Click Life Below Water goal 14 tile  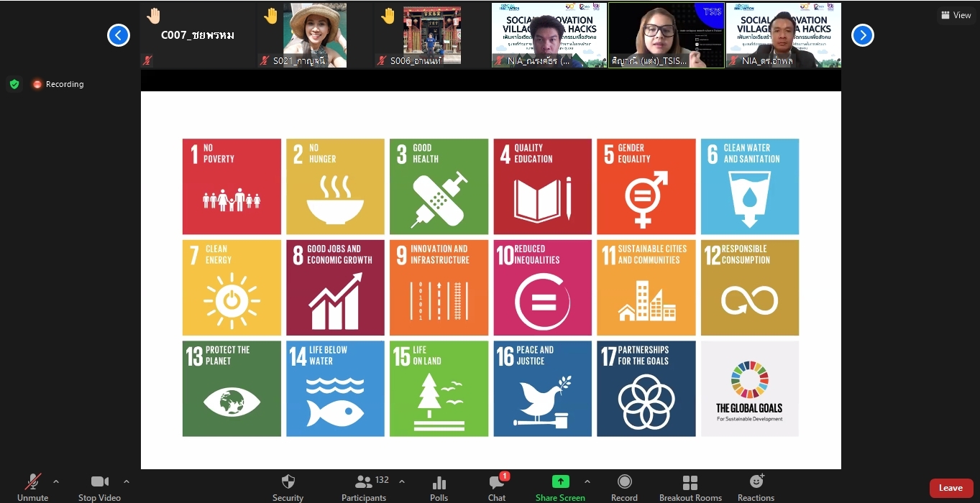(x=335, y=389)
